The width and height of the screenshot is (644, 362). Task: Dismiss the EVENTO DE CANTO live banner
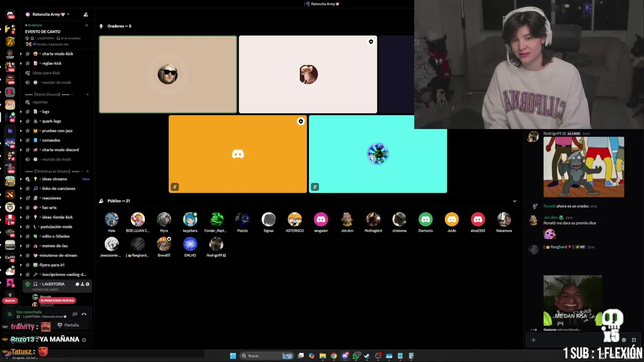click(x=87, y=25)
